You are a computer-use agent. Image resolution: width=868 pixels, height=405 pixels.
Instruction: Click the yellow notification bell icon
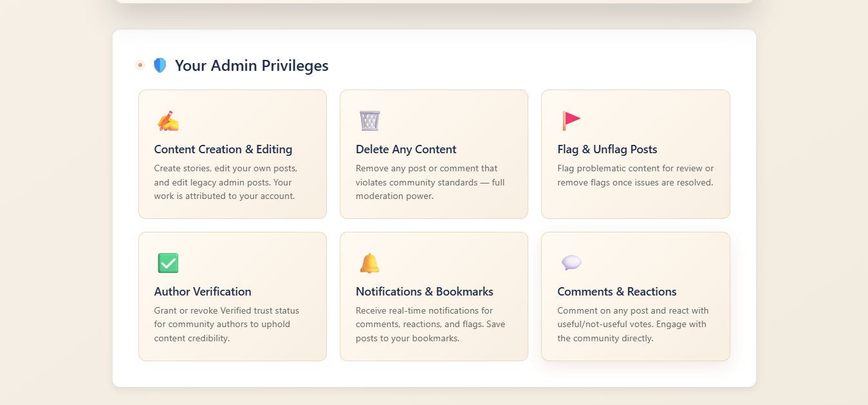(369, 263)
